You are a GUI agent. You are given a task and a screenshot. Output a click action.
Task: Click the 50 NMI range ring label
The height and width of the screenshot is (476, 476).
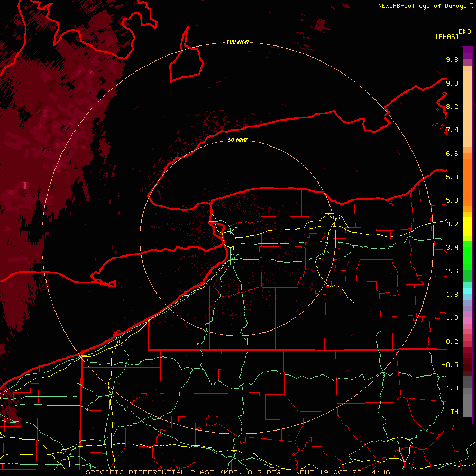point(237,140)
